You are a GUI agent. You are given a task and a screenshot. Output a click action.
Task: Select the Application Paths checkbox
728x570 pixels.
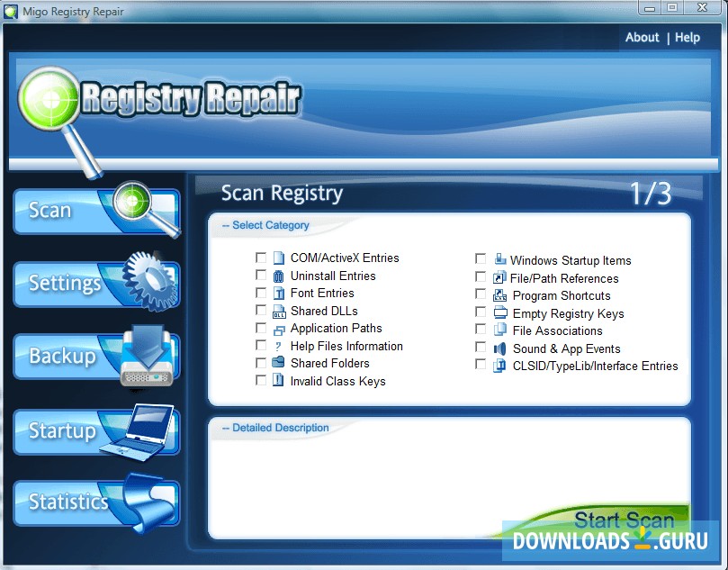(x=261, y=328)
